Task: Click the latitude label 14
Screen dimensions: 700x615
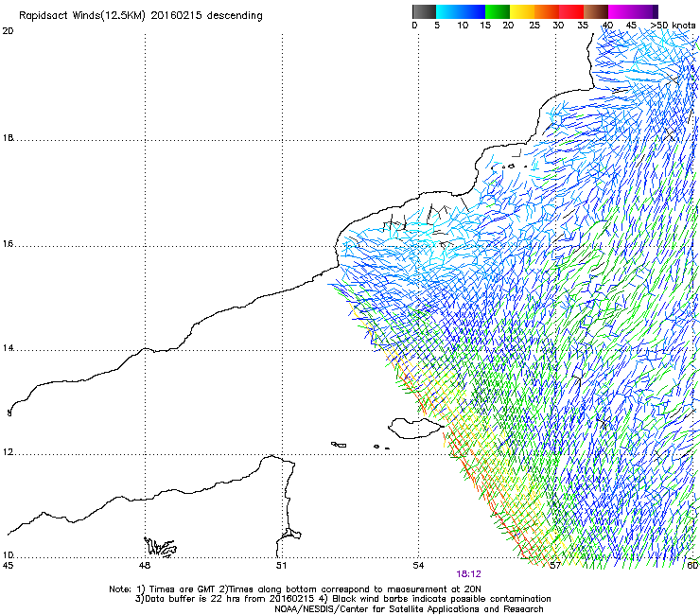Action: [x=8, y=348]
